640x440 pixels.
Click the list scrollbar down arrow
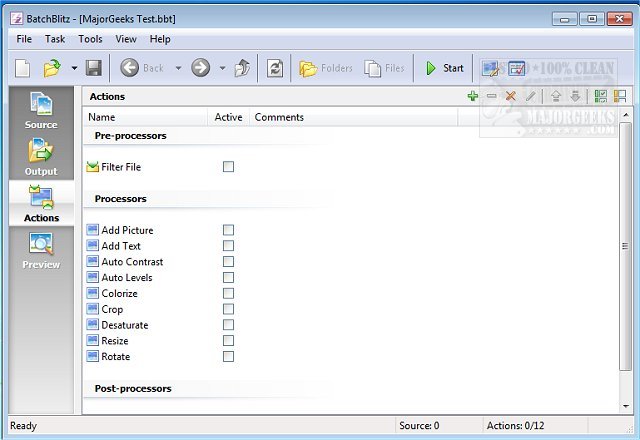pyautogui.click(x=626, y=406)
